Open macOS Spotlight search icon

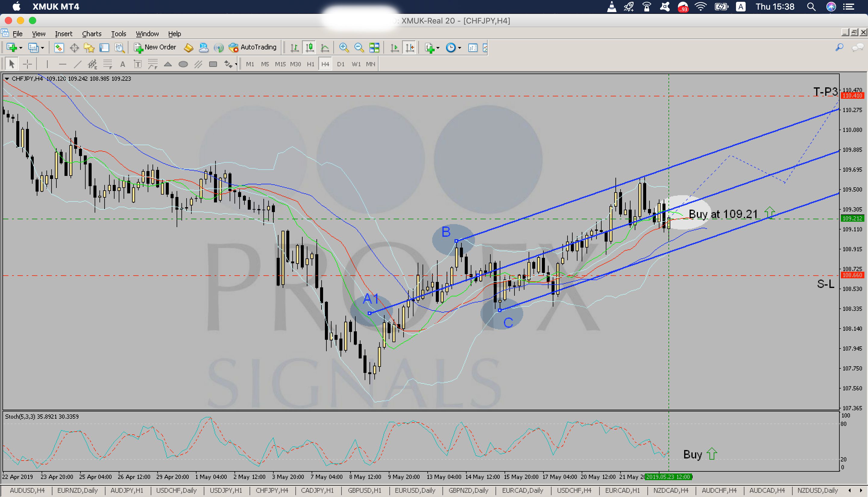[x=811, y=7]
